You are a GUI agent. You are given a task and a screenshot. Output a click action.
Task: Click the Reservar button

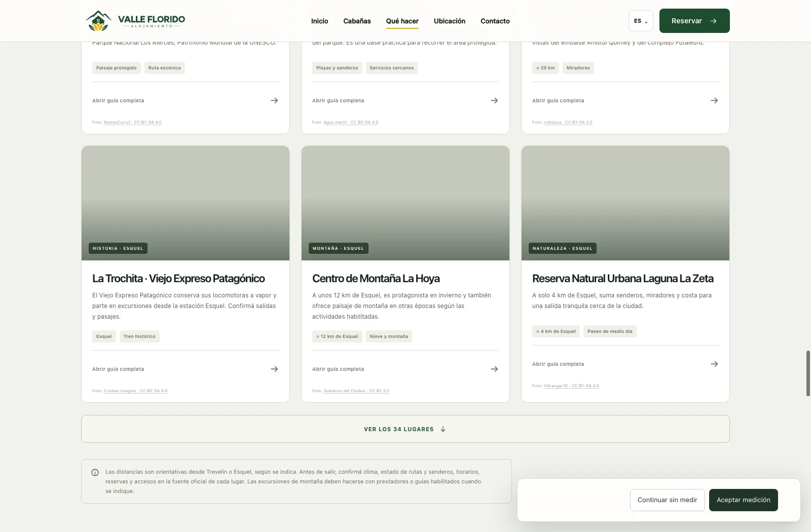pyautogui.click(x=694, y=21)
